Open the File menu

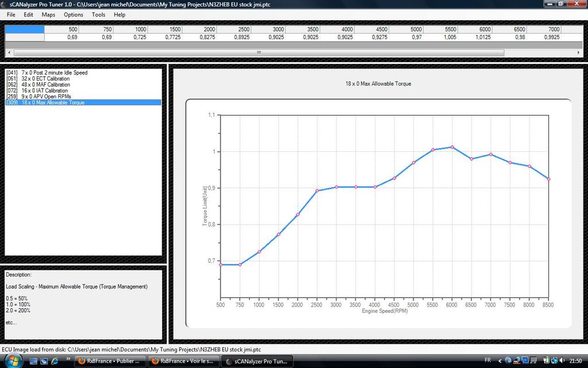(11, 14)
